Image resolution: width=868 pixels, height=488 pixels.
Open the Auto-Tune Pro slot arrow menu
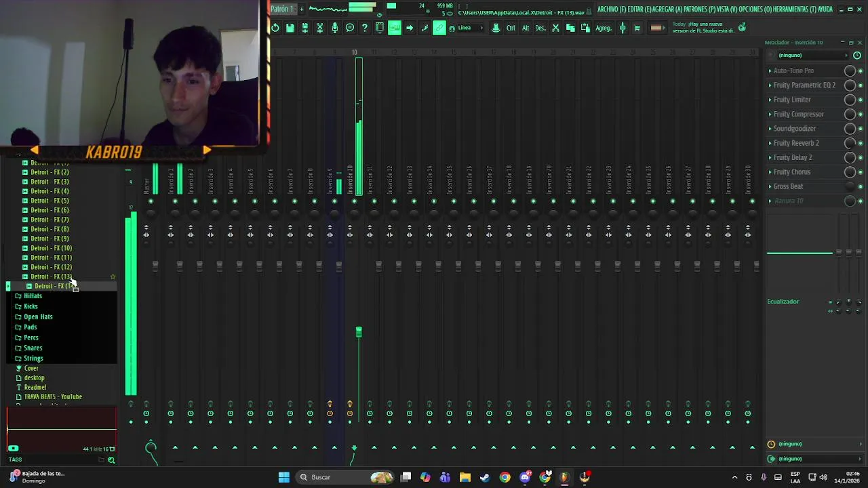point(770,70)
